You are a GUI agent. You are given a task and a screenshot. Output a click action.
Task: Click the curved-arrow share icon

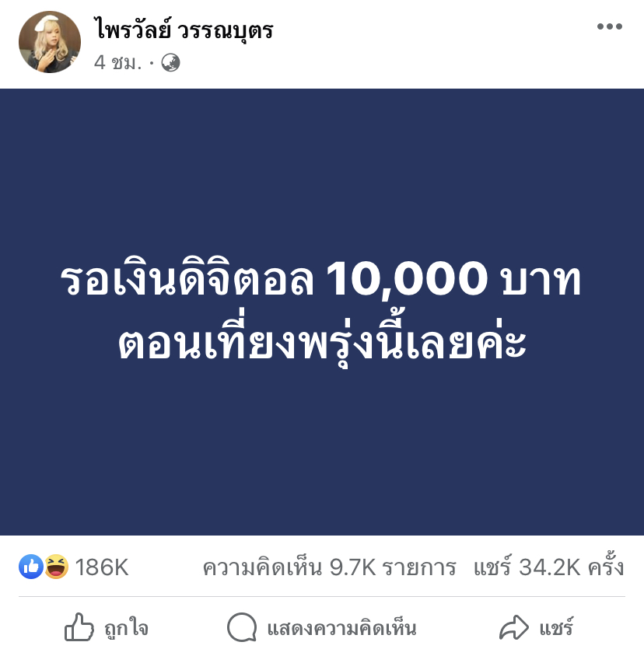(514, 627)
